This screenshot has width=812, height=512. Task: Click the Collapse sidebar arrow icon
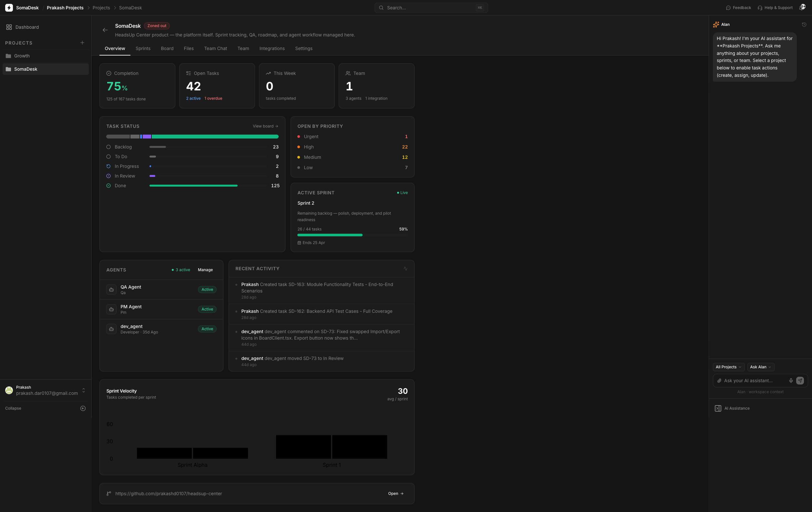(83, 408)
